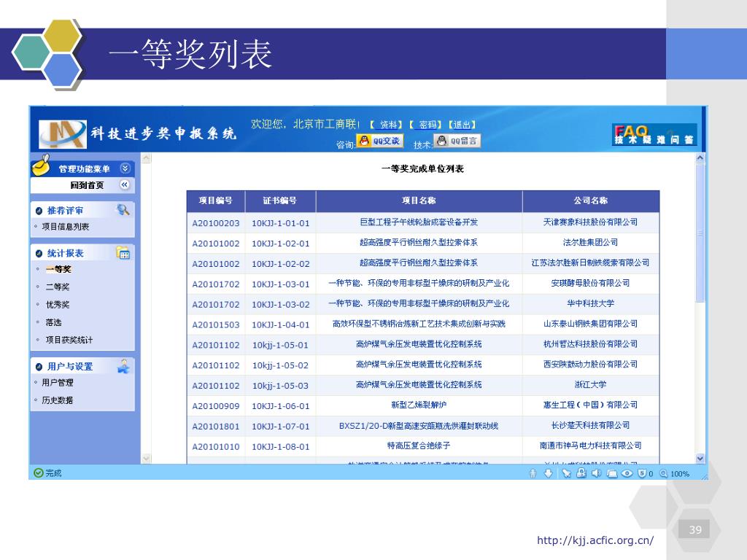The image size is (747, 560).
Task: Click certificate number 10kjj-1-05-02
Action: [x=280, y=365]
